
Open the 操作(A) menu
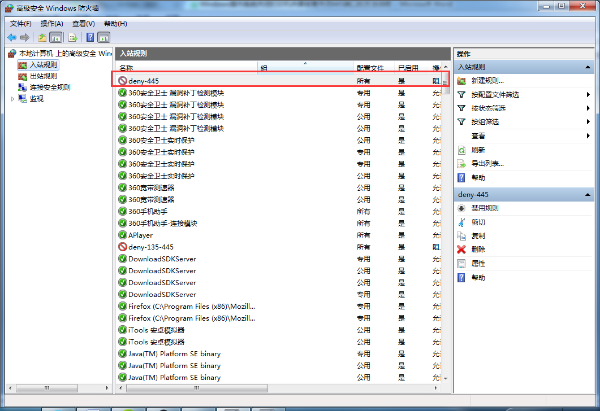click(52, 24)
